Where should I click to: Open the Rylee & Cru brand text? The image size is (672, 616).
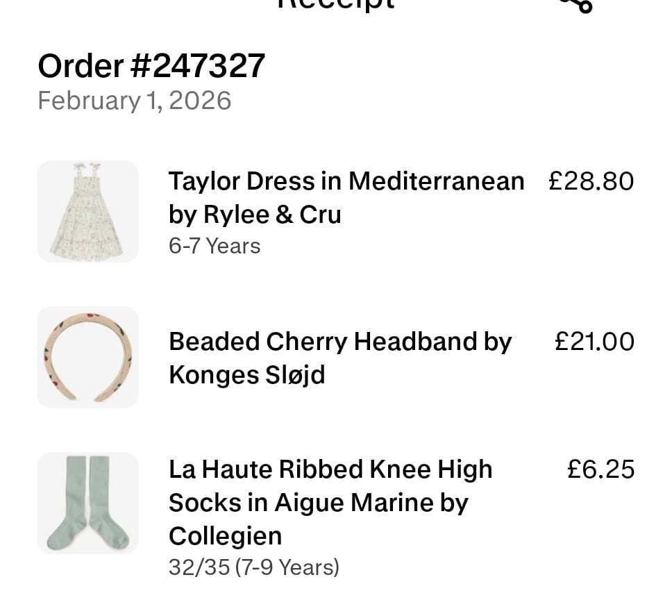tap(272, 215)
